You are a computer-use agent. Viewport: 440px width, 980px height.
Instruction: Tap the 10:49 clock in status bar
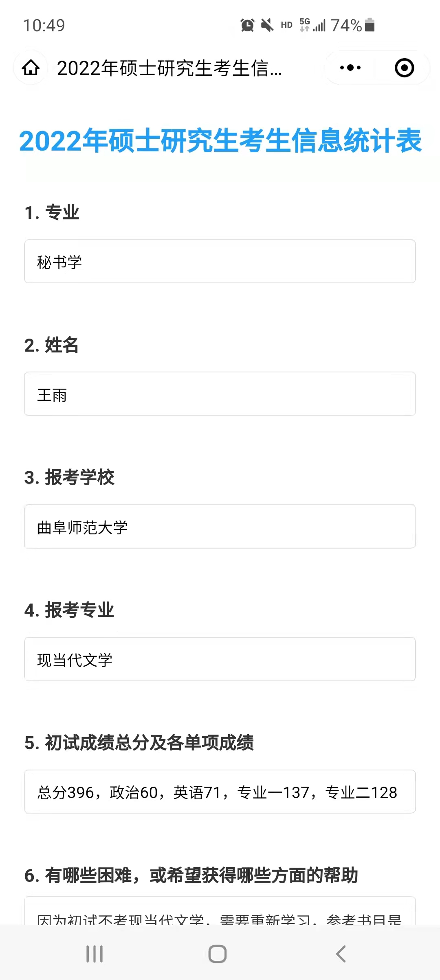44,25
